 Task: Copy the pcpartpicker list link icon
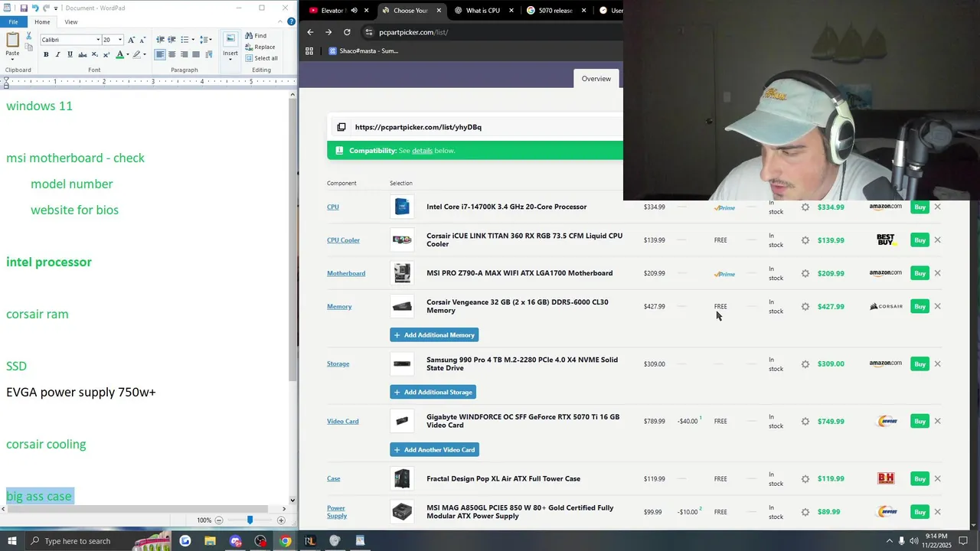[341, 127]
